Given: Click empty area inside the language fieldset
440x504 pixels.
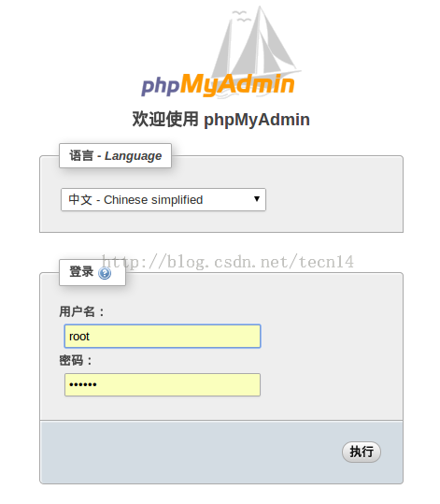Looking at the screenshot, I should click(334, 199).
